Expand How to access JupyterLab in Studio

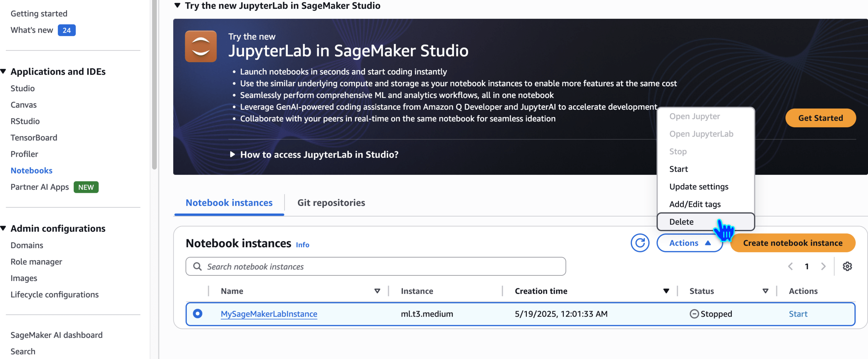click(232, 154)
